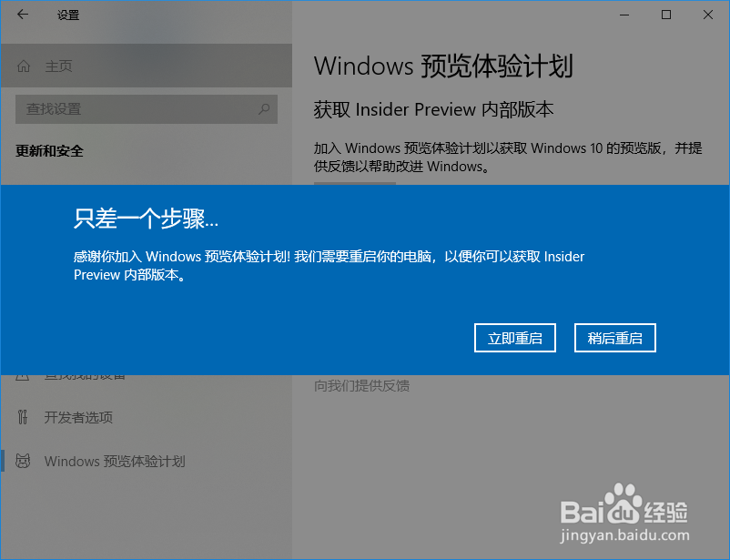Viewport: 730px width, 560px height.
Task: Click the jingyan.baidu.com watermark
Action: click(x=624, y=535)
